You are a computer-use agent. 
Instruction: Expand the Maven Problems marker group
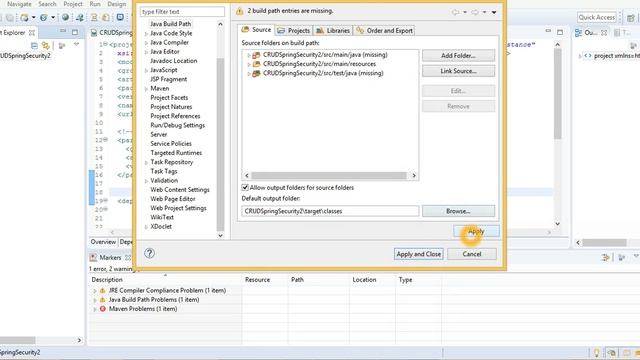(95, 309)
